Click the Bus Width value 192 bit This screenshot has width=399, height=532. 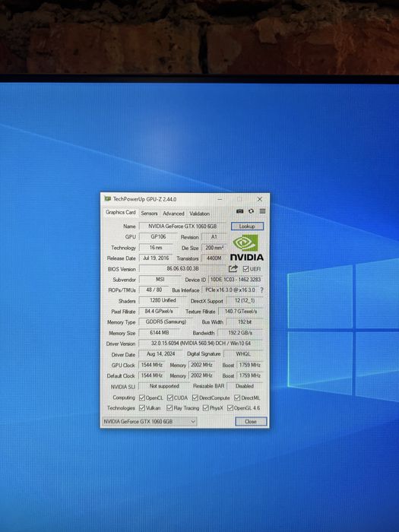(x=244, y=321)
